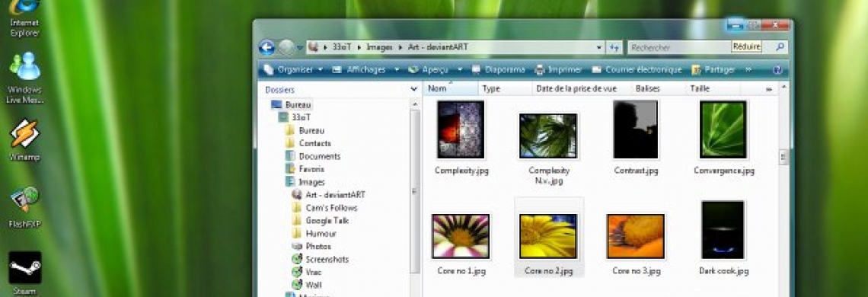The width and height of the screenshot is (868, 297).
Task: Expand the Aperçu dropdown arrow
Action: click(x=460, y=70)
